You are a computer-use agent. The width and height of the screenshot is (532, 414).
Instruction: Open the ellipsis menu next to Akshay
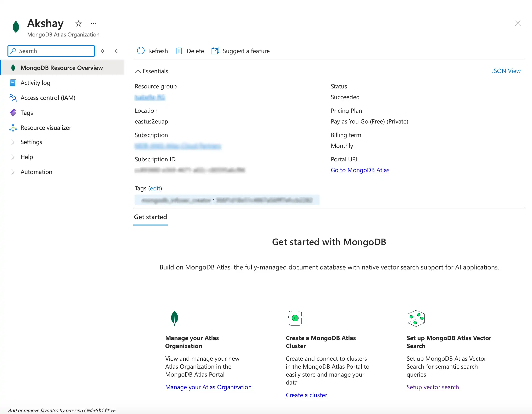tap(94, 23)
